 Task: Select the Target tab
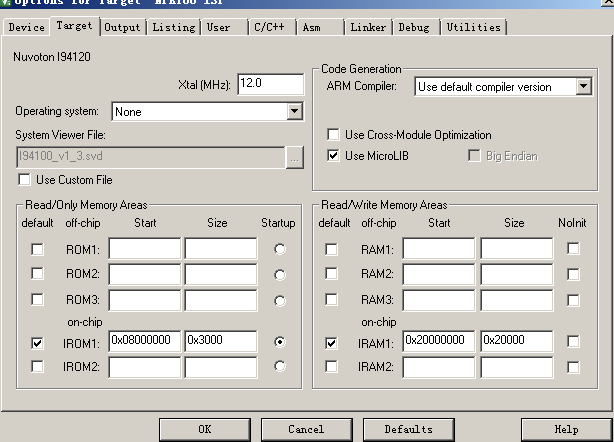tap(74, 26)
